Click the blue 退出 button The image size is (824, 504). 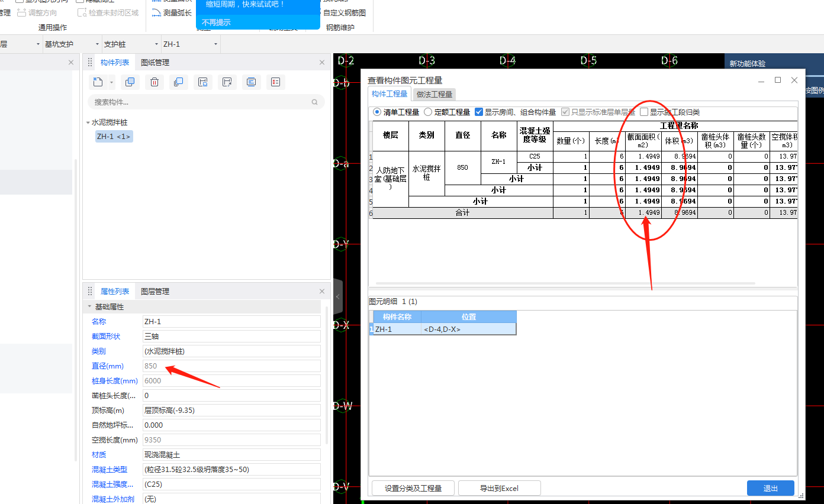tap(771, 488)
